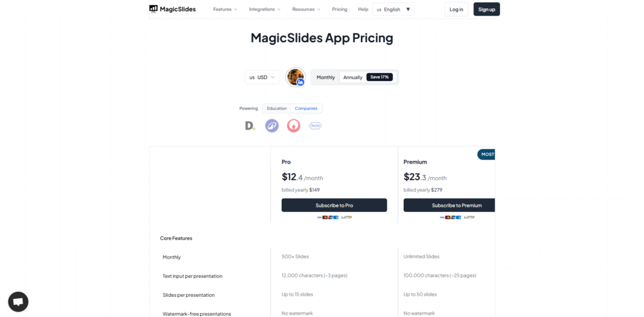
Task: Click the Roche company logo
Action: point(315,126)
